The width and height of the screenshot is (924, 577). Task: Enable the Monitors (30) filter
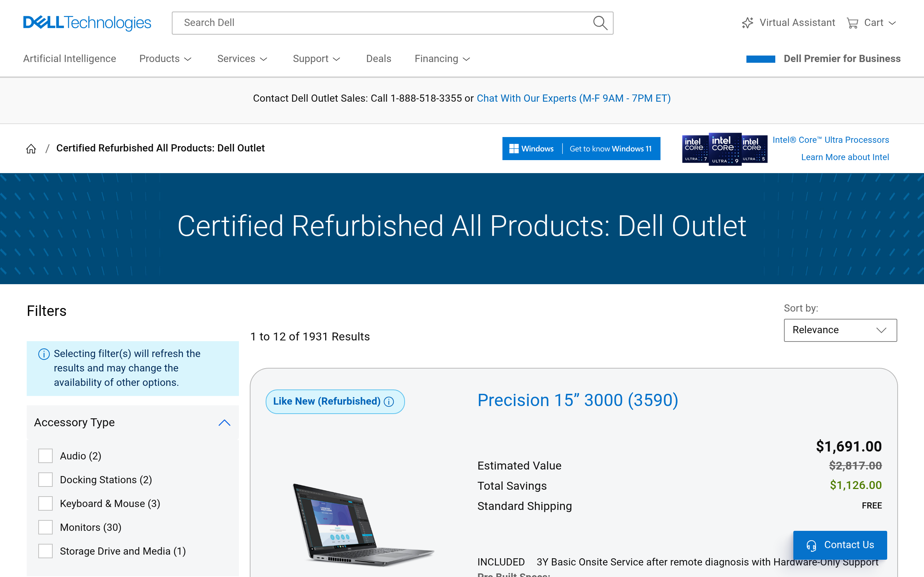(x=45, y=527)
